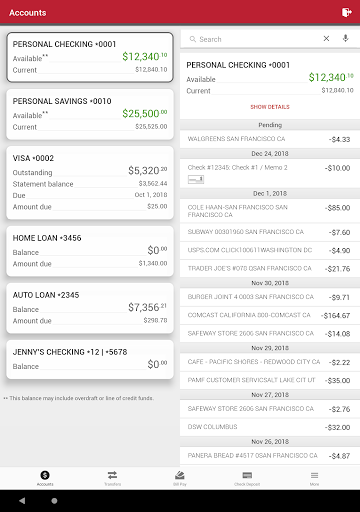Open the Comcast California transaction
Image resolution: width=360 pixels, height=512 pixels.
[270, 315]
